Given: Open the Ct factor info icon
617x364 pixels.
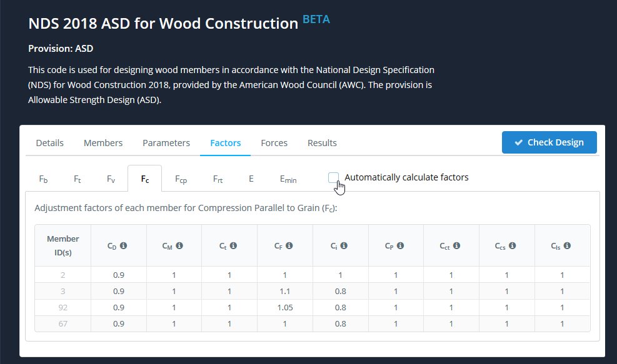Looking at the screenshot, I should coord(234,246).
